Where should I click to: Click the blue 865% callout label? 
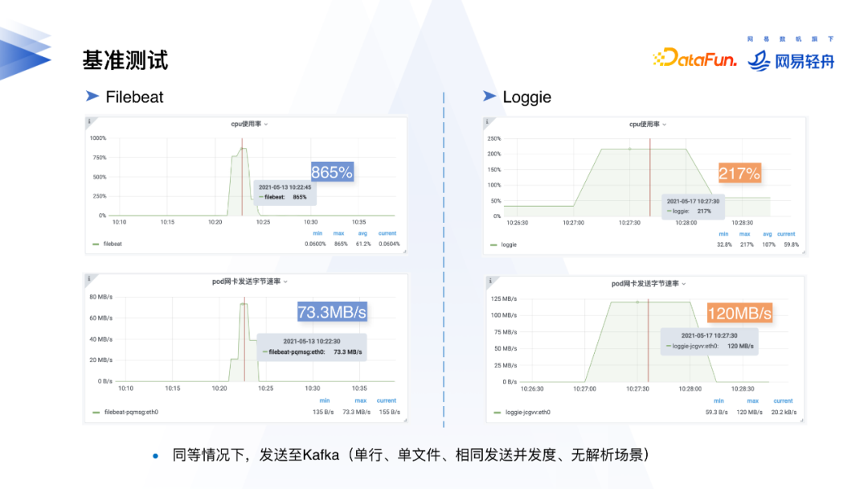coord(332,172)
